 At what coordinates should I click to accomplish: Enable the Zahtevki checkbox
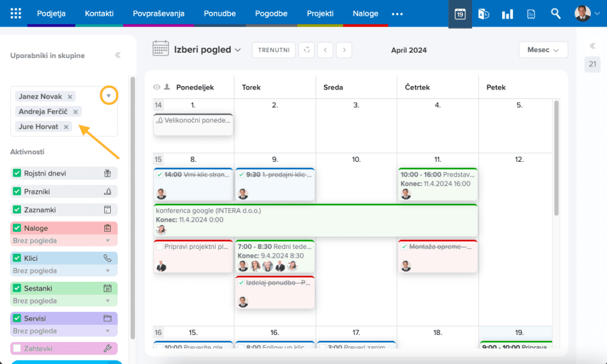(x=17, y=348)
